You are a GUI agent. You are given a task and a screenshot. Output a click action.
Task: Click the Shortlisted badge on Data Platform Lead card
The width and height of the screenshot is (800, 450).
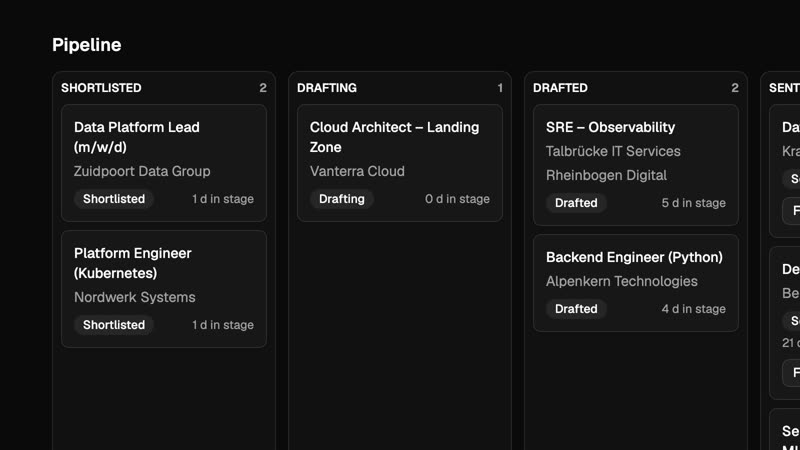[114, 199]
